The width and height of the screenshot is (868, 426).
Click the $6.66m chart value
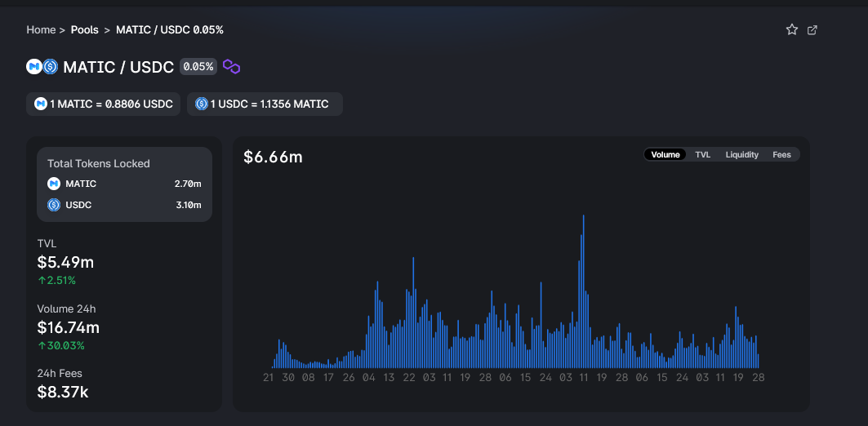(273, 158)
